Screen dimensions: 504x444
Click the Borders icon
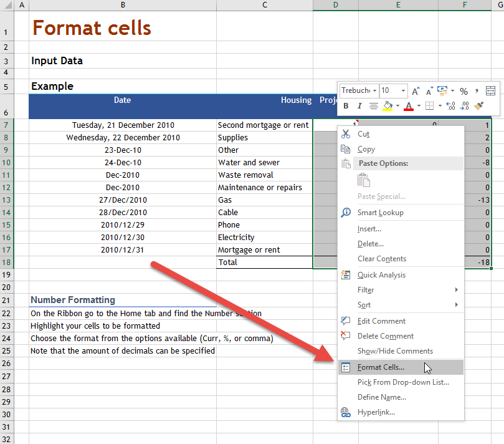point(429,106)
